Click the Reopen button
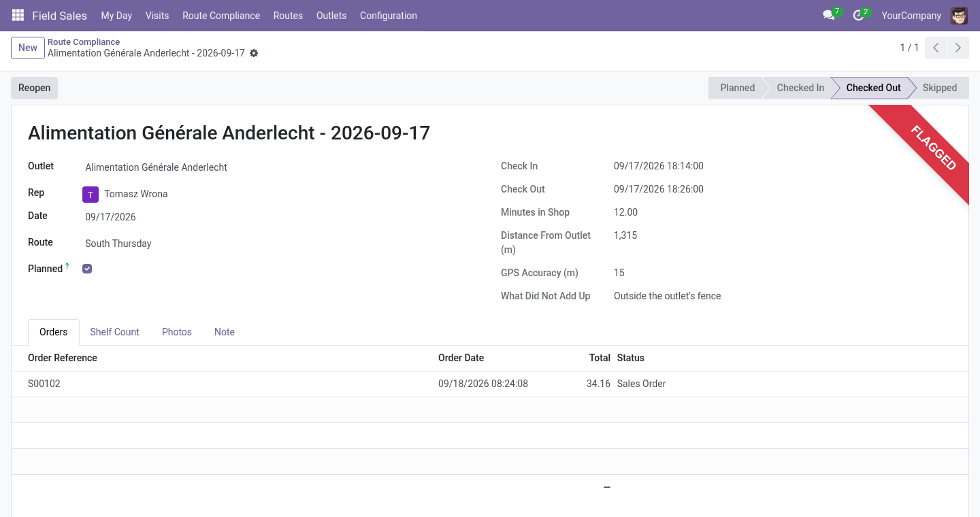This screenshot has width=980, height=517. coord(34,88)
